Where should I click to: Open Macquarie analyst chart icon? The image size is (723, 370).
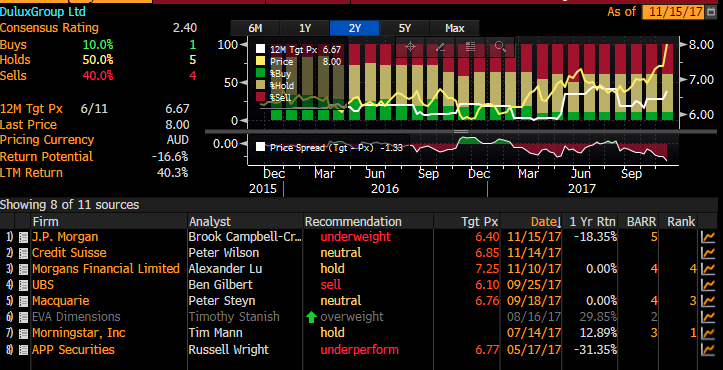coord(707,301)
